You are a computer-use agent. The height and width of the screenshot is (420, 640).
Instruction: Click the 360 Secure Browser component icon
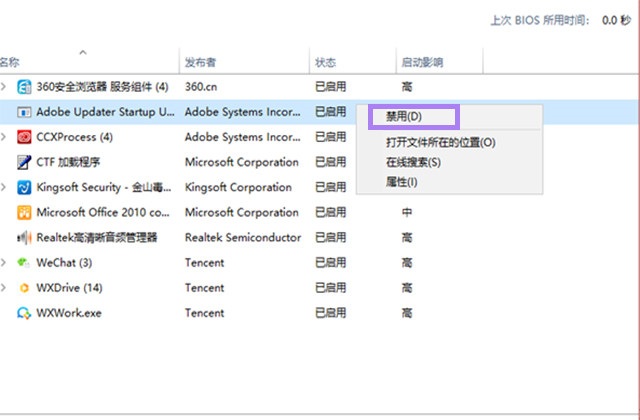pyautogui.click(x=24, y=87)
